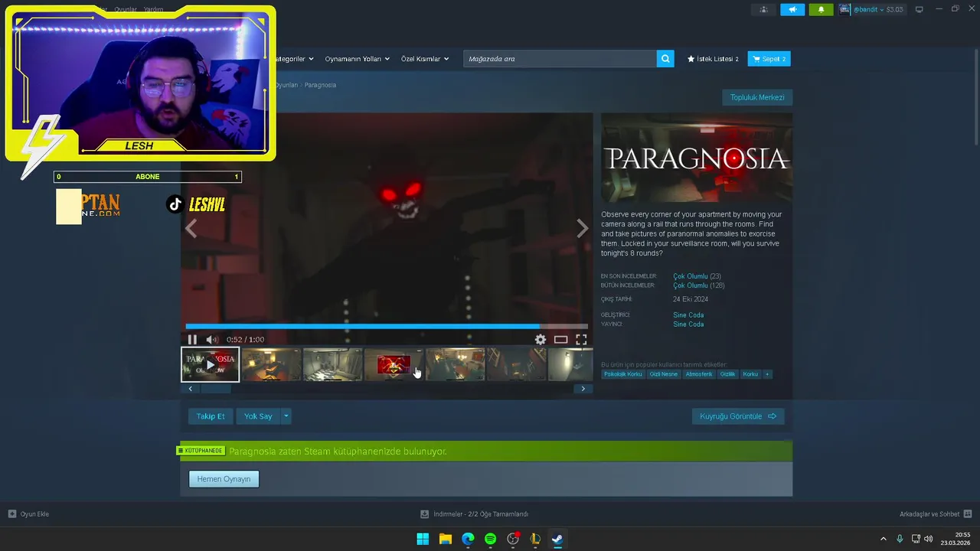Click the search magnifier button

click(x=665, y=59)
